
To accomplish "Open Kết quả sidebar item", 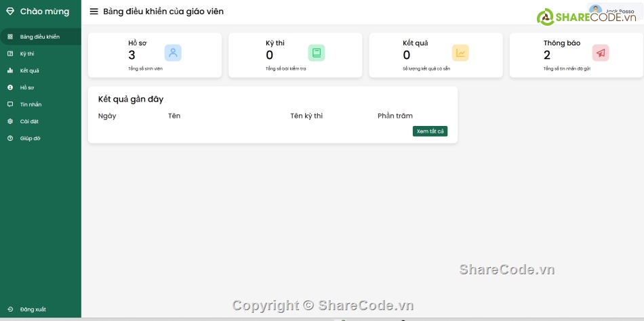I will [29, 70].
